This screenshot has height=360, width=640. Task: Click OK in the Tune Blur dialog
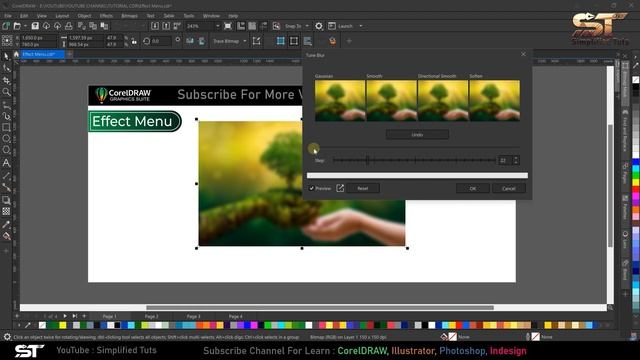473,188
